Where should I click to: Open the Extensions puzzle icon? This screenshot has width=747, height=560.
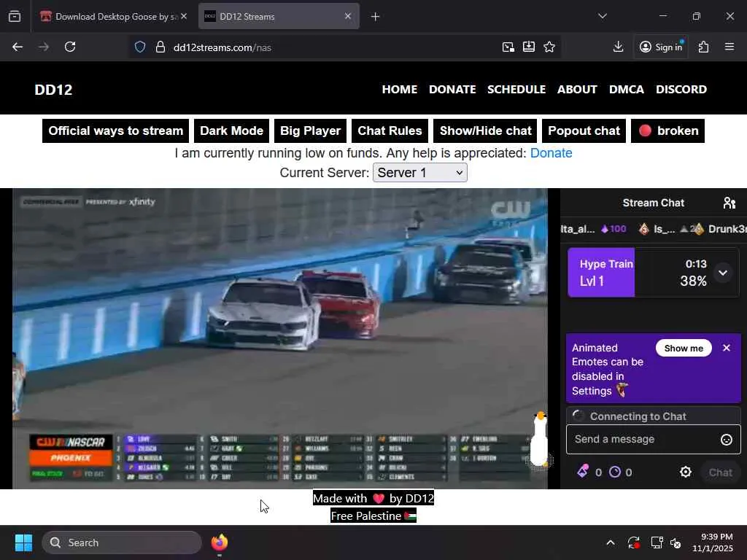(704, 47)
